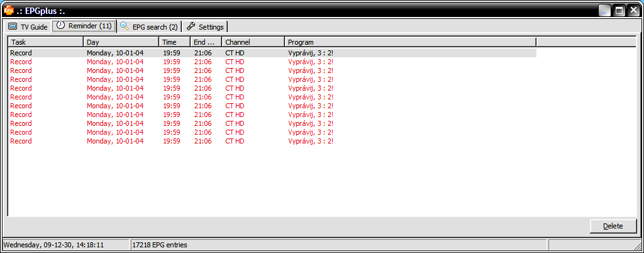Click the Time column header
The height and width of the screenshot is (253, 644).
point(175,42)
